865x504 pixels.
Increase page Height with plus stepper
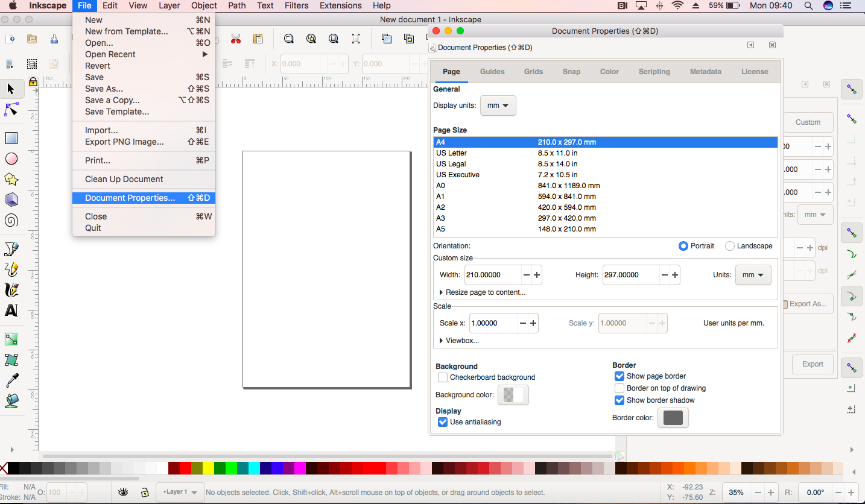pos(675,275)
